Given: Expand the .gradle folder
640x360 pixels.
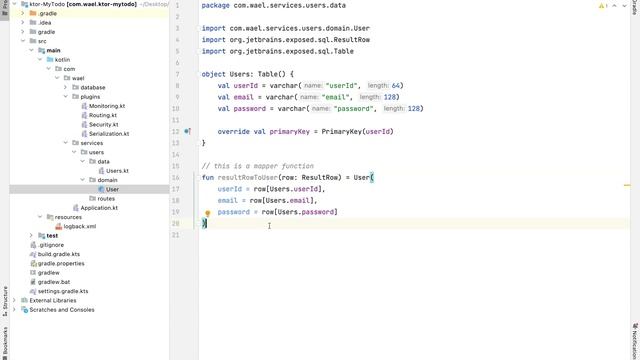Looking at the screenshot, I should [23, 13].
